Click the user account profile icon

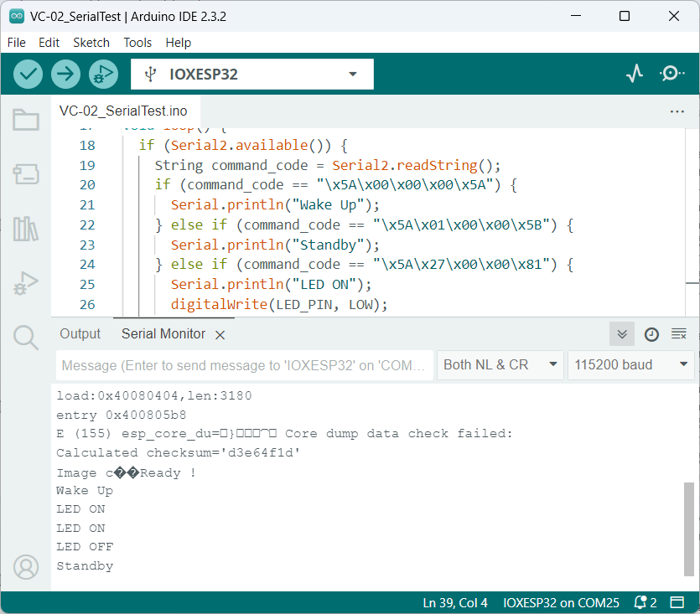click(x=26, y=567)
